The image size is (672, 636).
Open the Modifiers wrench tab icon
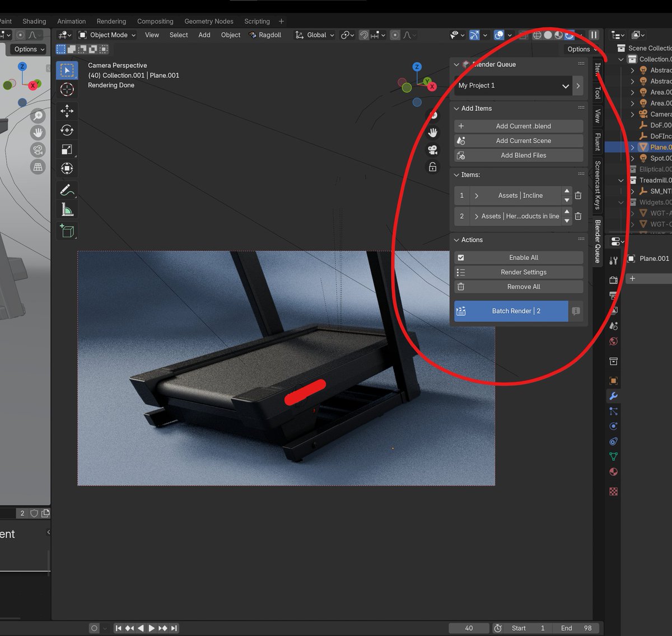pos(613,396)
